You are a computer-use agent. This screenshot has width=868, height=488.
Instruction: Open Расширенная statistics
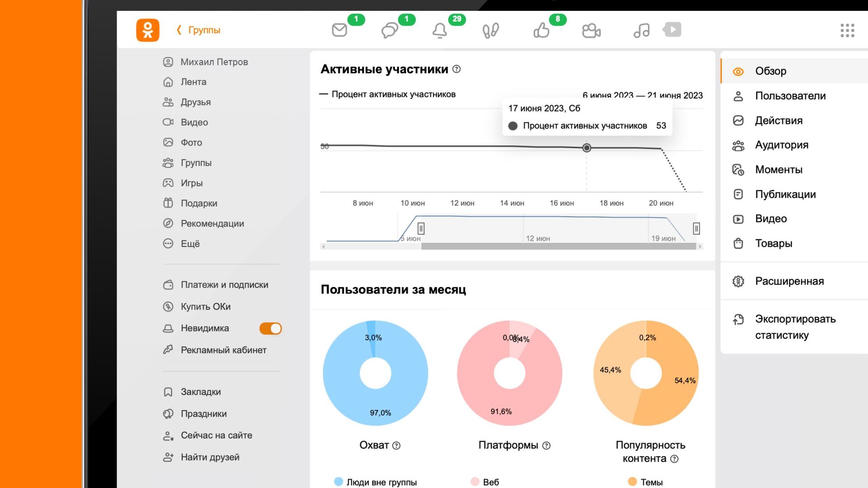pyautogui.click(x=794, y=282)
